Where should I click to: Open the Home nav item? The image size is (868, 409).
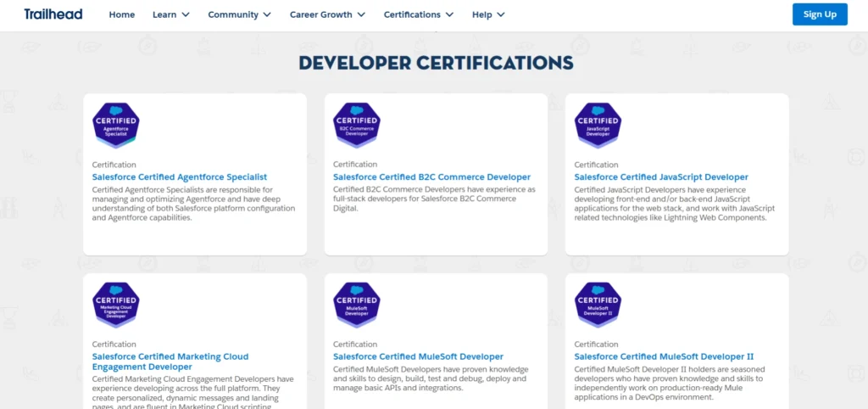122,15
